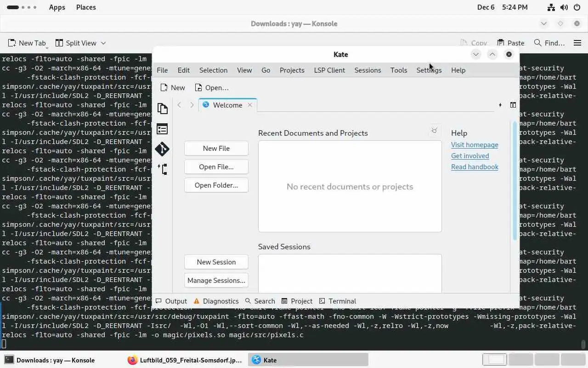
Task: Show the Search bottom panel
Action: coord(260,301)
